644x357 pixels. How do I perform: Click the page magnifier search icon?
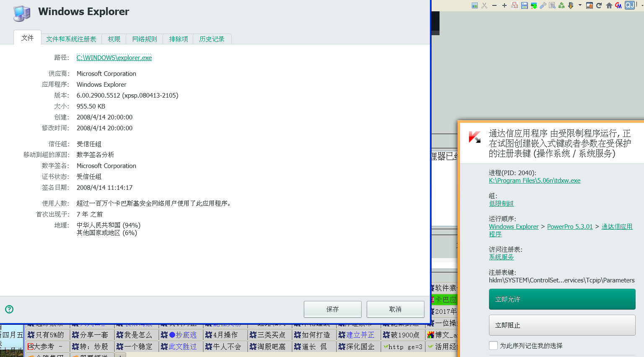552,5
